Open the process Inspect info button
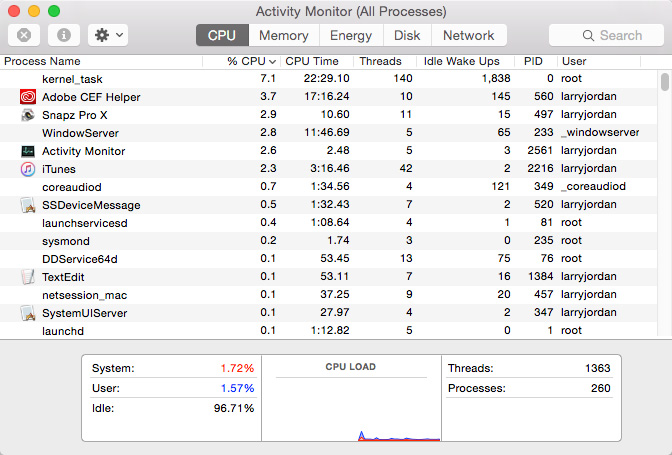672x455 pixels. (x=64, y=35)
